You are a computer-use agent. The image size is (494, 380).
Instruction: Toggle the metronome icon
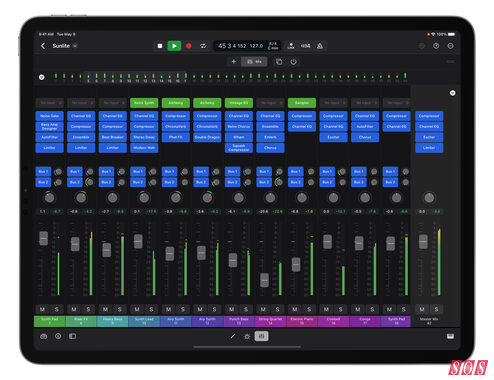(x=320, y=46)
